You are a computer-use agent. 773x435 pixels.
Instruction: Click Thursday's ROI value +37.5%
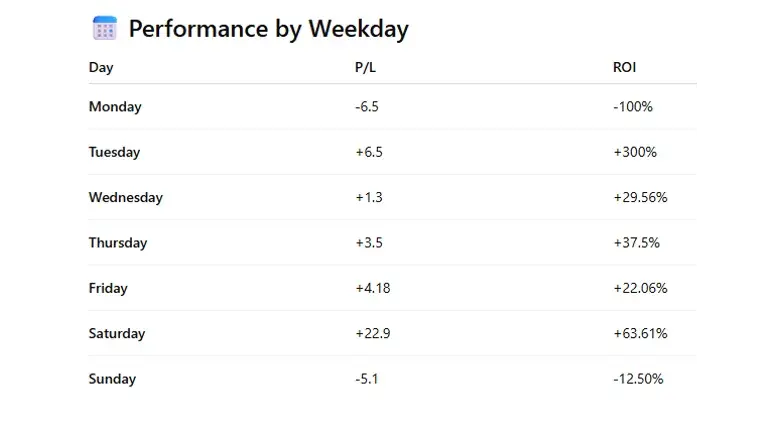(636, 243)
